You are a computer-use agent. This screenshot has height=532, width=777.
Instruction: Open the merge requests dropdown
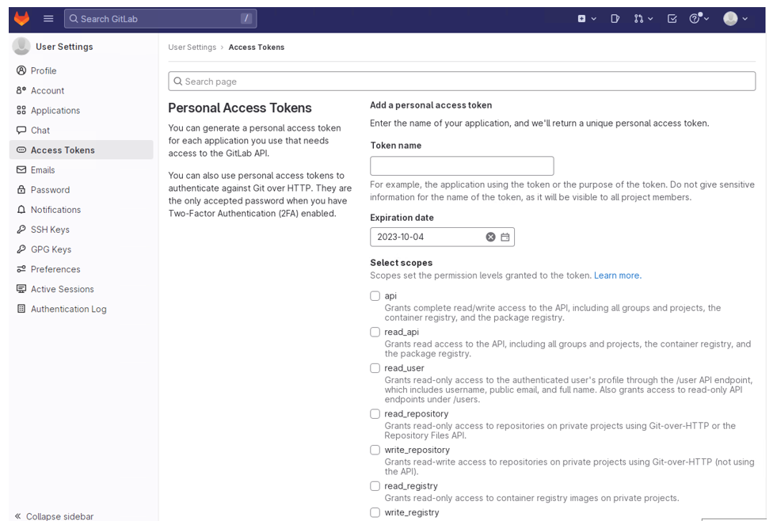[643, 18]
